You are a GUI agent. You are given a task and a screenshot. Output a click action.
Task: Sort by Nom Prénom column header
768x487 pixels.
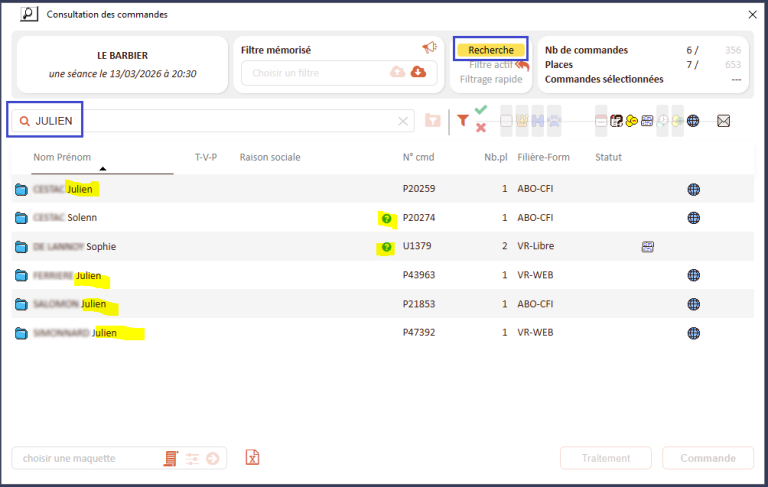62,157
